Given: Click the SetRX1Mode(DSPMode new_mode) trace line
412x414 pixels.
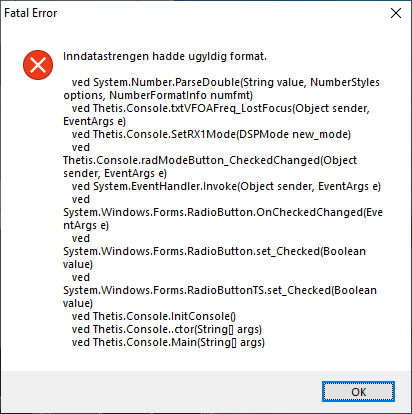Looking at the screenshot, I should (x=211, y=134).
